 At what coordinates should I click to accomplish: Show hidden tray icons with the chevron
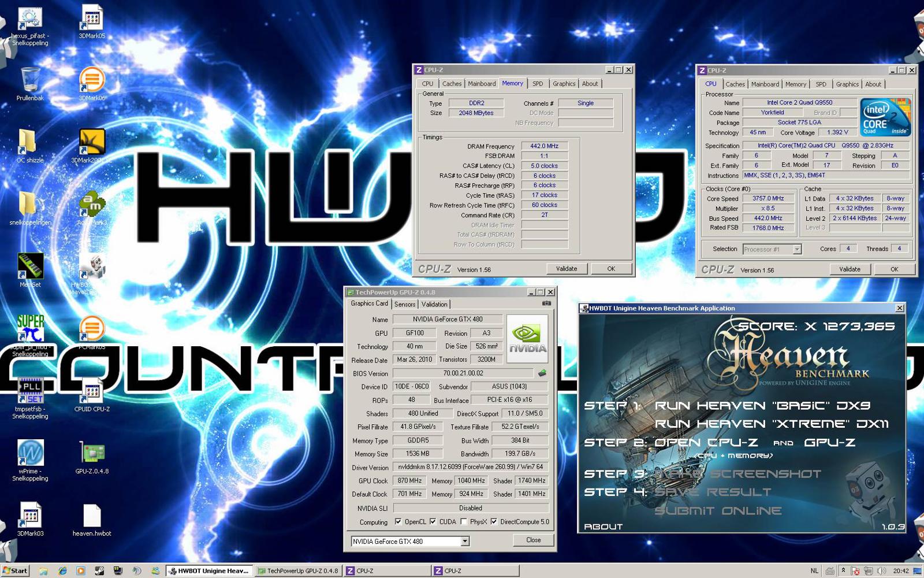(x=843, y=570)
